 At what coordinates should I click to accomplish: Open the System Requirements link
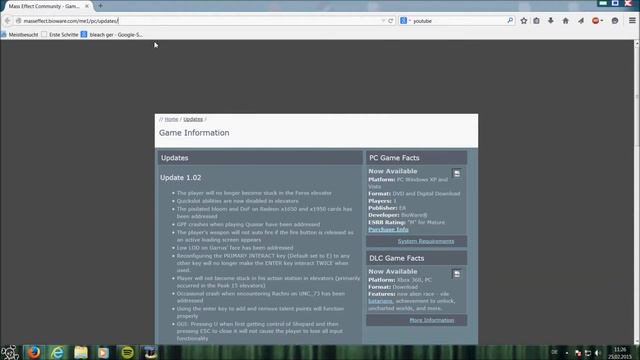pyautogui.click(x=426, y=241)
